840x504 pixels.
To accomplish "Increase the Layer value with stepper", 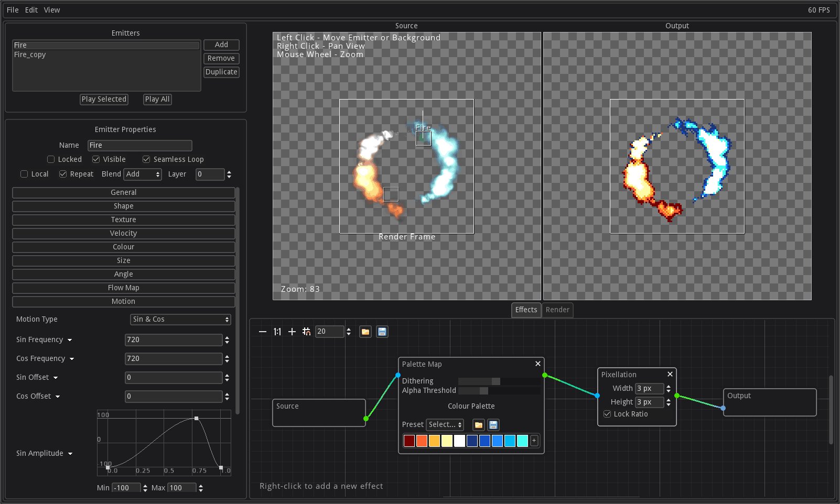I will point(229,172).
